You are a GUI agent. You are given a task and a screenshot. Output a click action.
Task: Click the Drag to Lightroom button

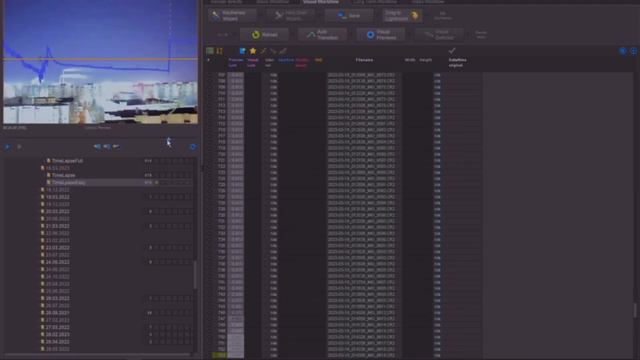[402, 16]
